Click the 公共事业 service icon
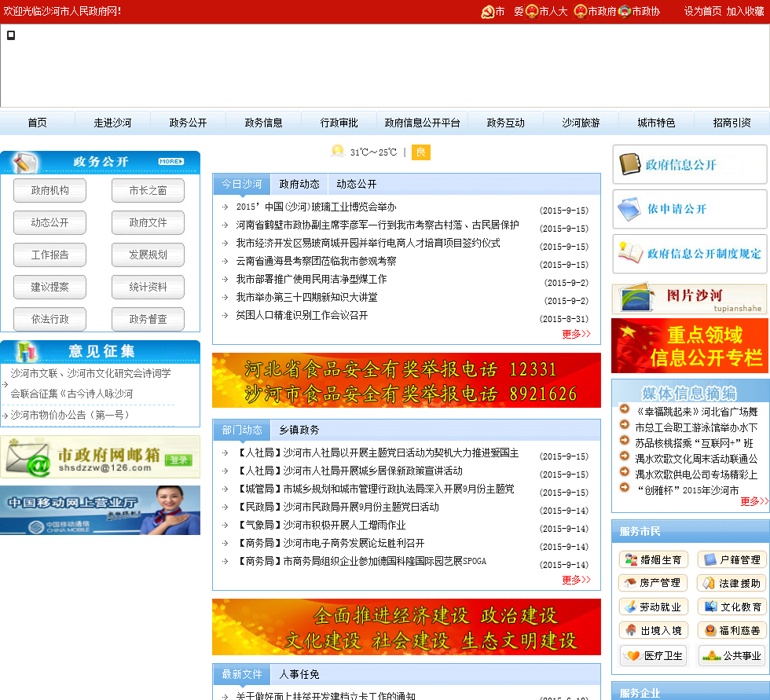770x700 pixels. coord(712,656)
